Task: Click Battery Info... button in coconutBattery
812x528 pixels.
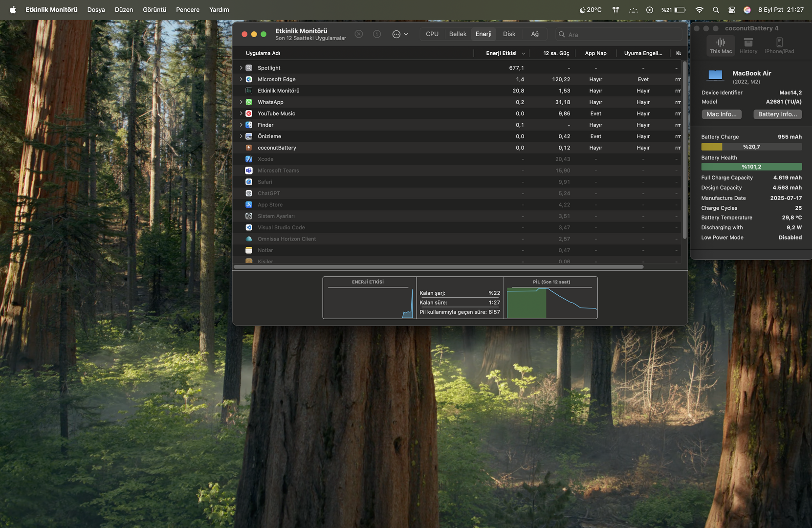Action: coord(777,114)
